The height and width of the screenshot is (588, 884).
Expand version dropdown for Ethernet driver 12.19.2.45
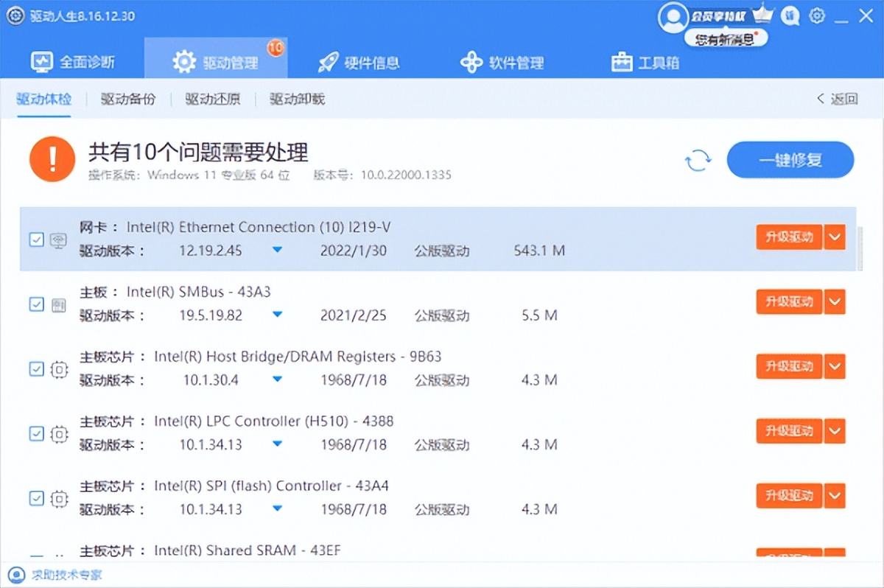(277, 250)
